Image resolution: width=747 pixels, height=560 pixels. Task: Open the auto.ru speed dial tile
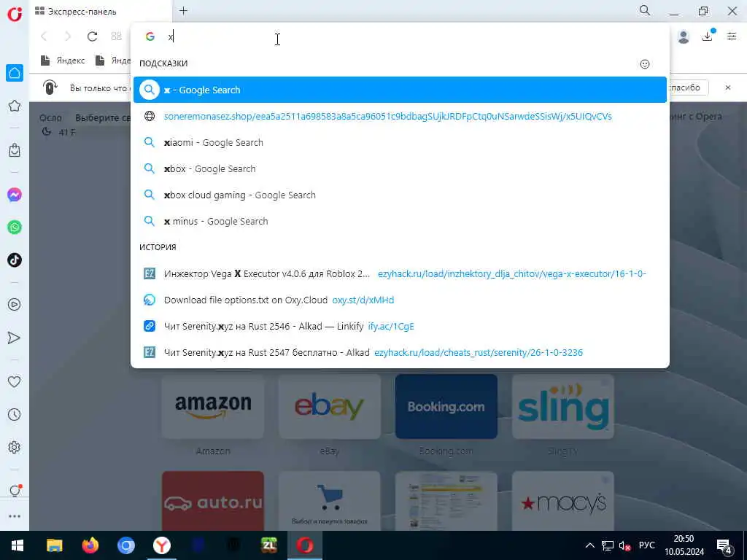pyautogui.click(x=212, y=501)
